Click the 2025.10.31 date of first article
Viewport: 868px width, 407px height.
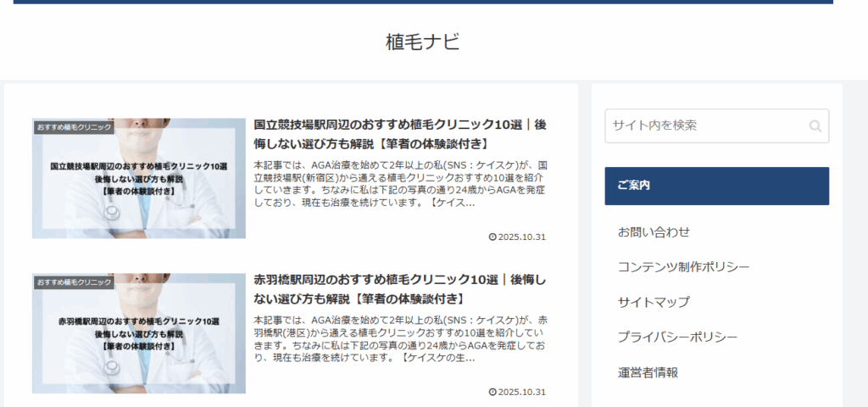pos(522,237)
